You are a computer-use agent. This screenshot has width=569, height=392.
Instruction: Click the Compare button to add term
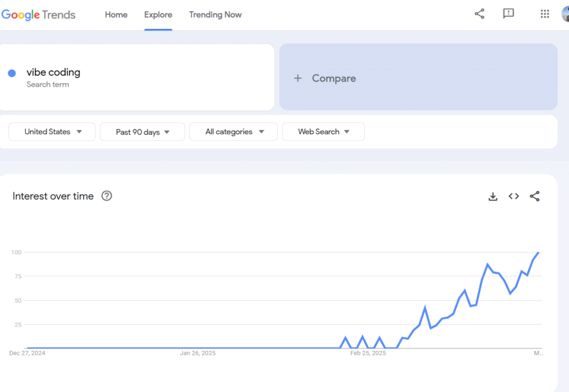pos(418,78)
